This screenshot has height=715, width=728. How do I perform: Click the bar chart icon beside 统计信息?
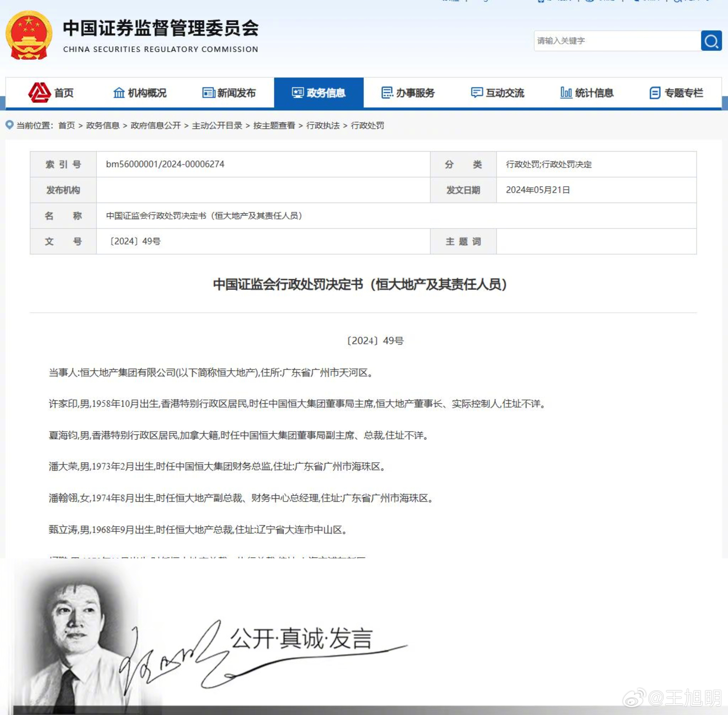click(x=566, y=92)
